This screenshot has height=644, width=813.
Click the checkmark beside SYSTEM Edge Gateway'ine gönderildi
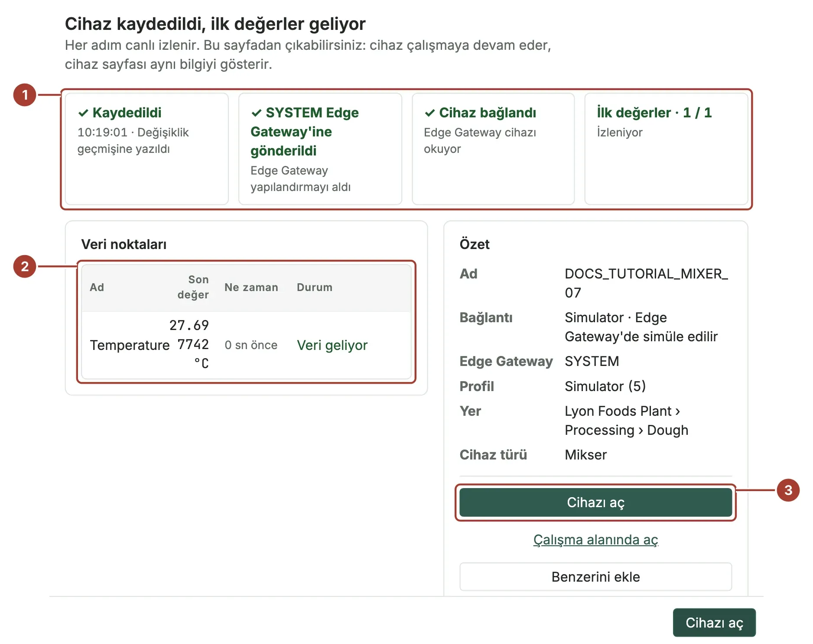(x=257, y=113)
